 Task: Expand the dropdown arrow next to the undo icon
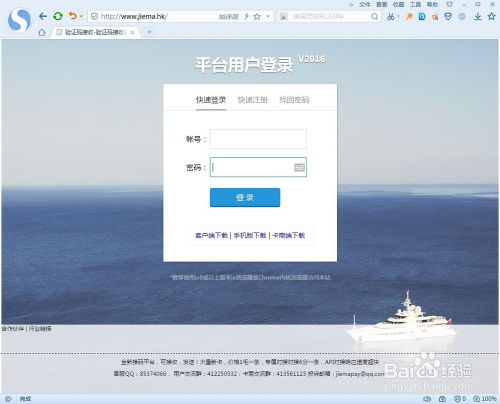[81, 16]
